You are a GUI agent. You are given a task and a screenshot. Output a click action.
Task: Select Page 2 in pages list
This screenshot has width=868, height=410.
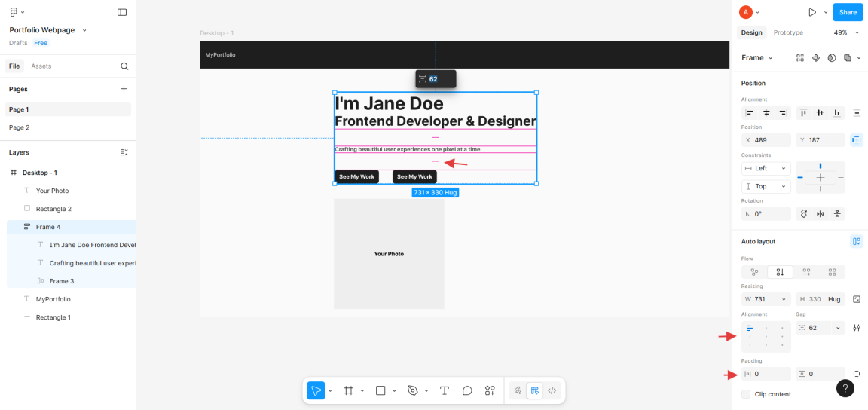pyautogui.click(x=20, y=127)
